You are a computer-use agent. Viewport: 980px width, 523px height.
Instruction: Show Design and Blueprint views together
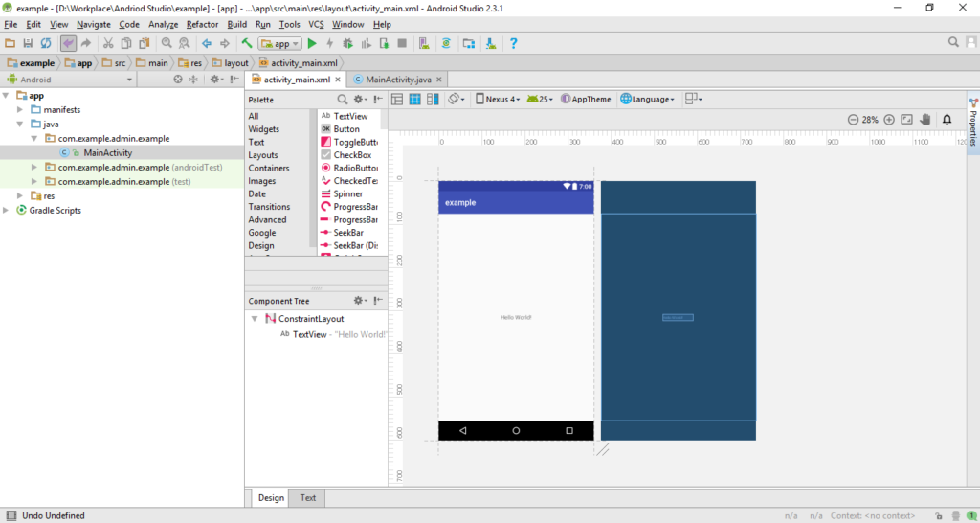tap(433, 99)
